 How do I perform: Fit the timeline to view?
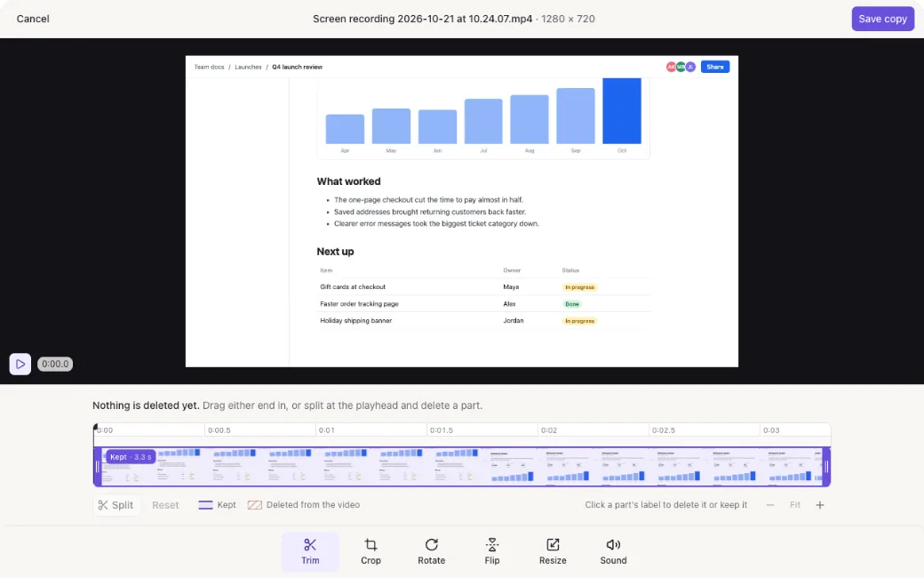795,505
